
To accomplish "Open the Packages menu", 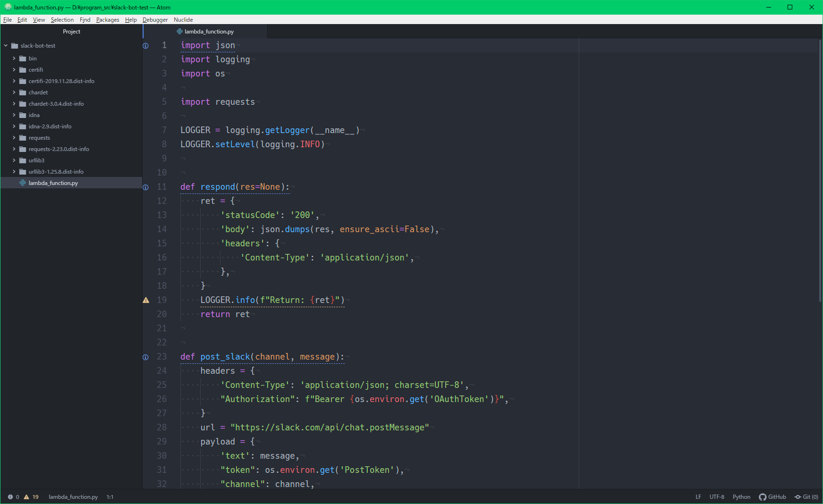I will (108, 19).
